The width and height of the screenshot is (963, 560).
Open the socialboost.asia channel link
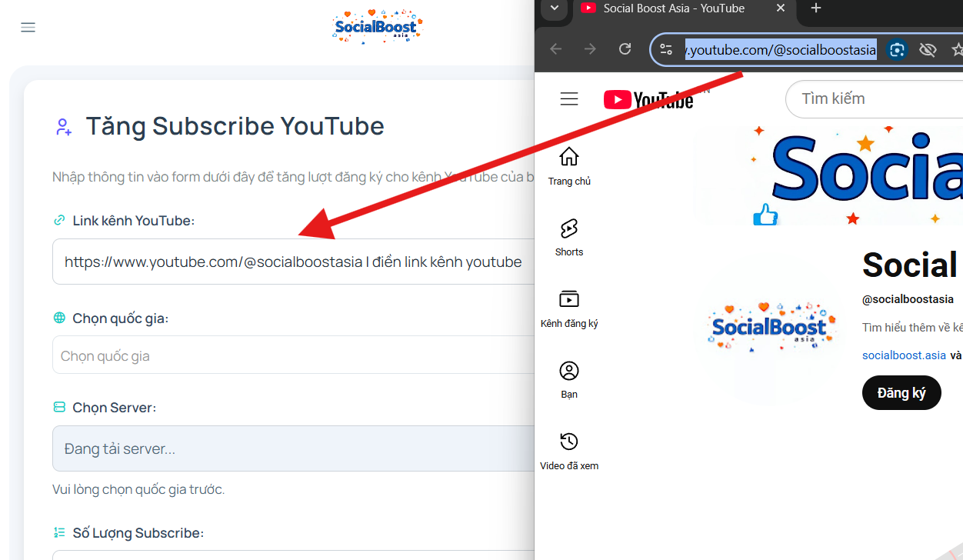(904, 355)
